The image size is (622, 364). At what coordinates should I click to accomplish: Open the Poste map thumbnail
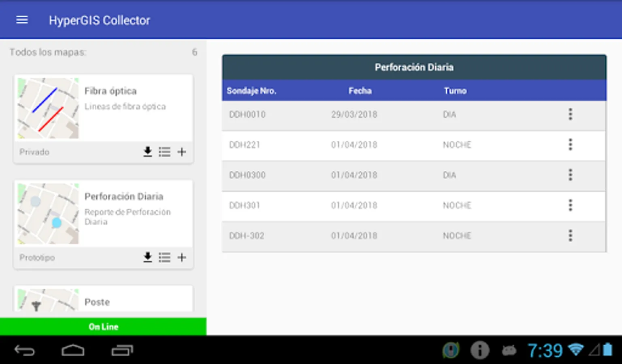click(x=48, y=300)
